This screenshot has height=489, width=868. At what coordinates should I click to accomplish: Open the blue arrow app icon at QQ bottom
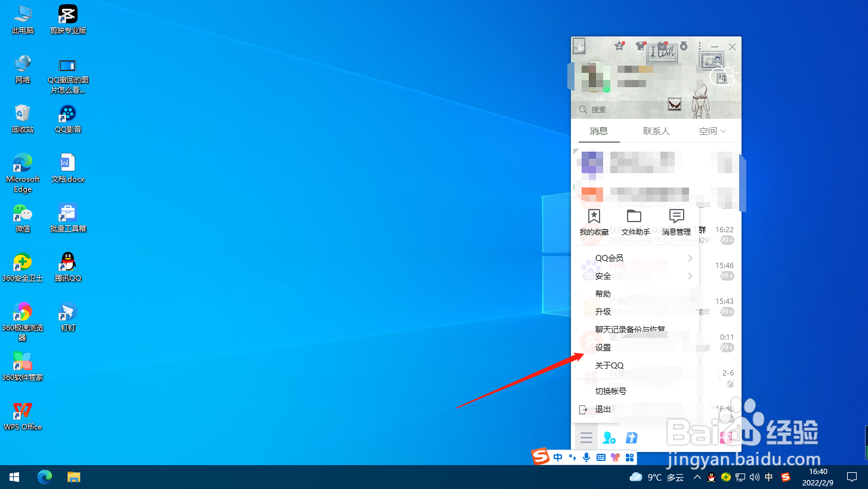pyautogui.click(x=632, y=438)
